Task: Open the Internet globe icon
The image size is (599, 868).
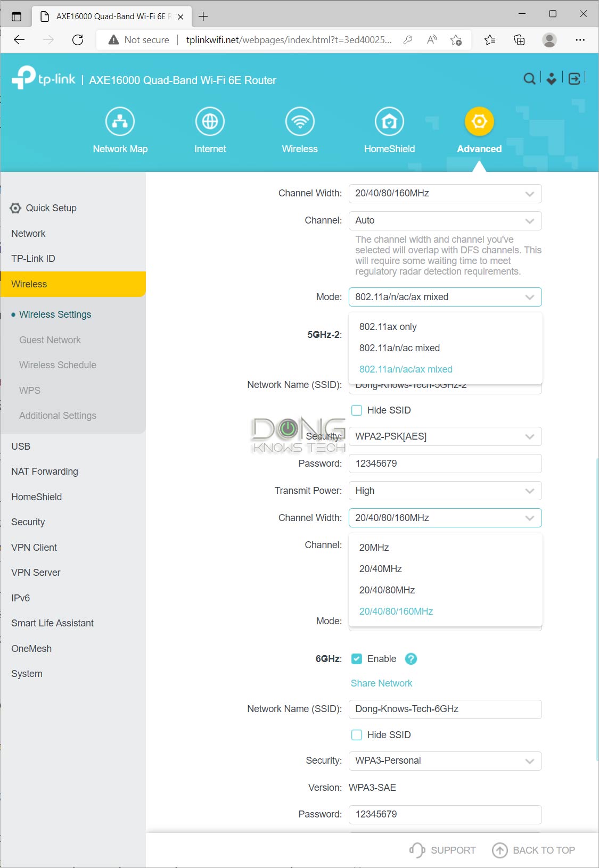Action: point(210,121)
